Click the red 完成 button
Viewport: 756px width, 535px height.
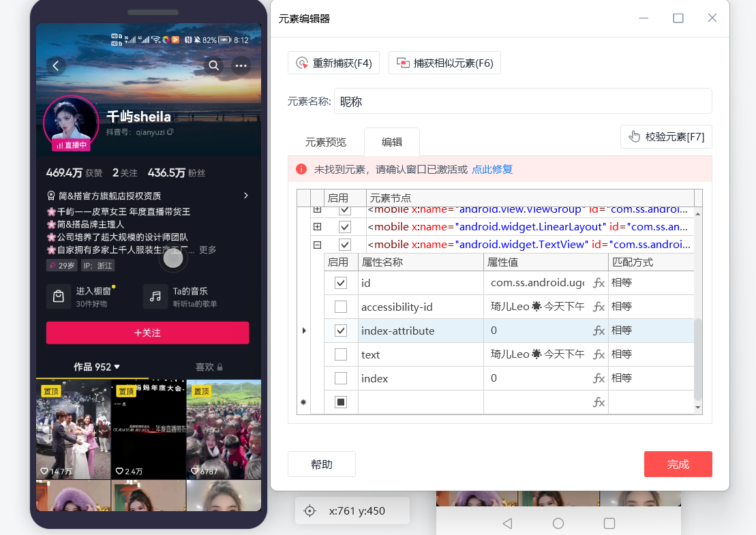tap(678, 464)
